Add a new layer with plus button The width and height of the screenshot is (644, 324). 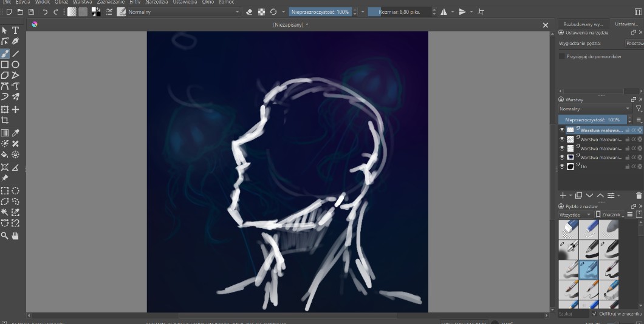(x=563, y=195)
